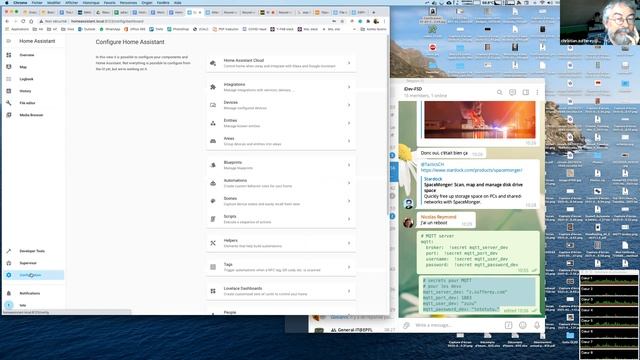Record a voice message in Telegram
Screen dimensions: 640x360
click(537, 325)
